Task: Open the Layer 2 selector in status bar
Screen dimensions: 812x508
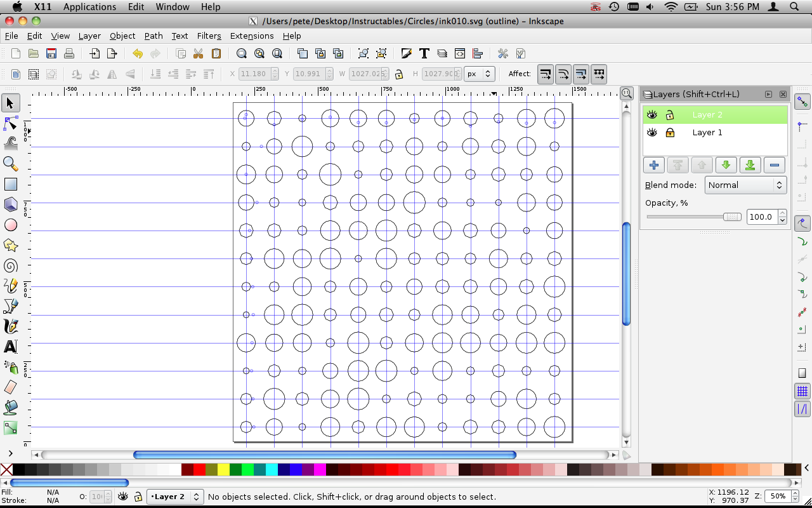Action: [174, 497]
